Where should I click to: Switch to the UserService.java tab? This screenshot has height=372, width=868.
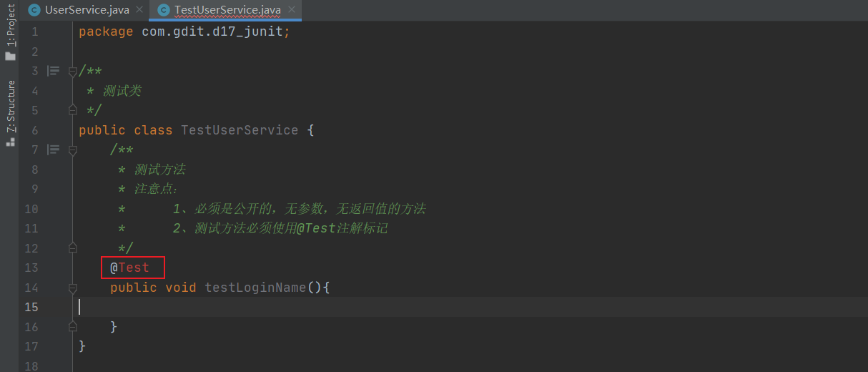tap(85, 10)
